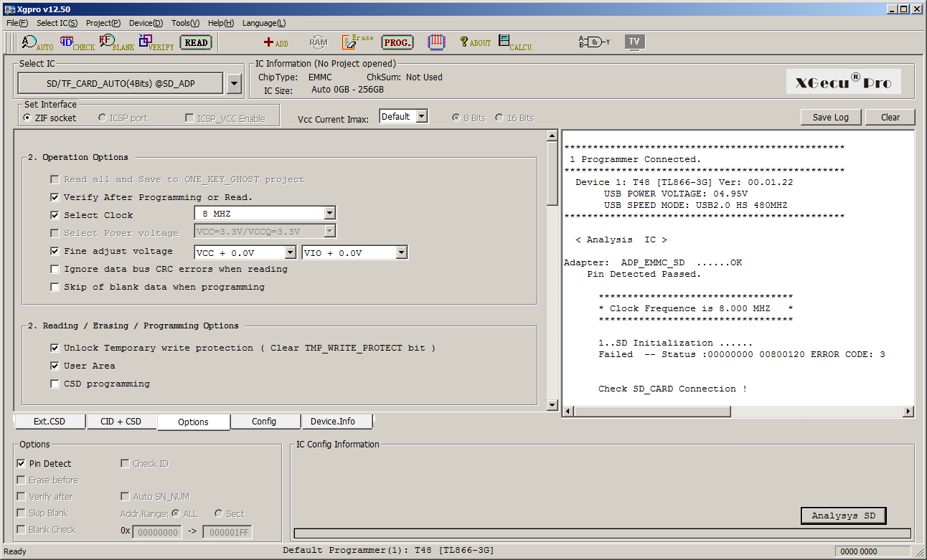Open the Device(D) menu
Image resolution: width=927 pixels, height=560 pixels.
click(146, 23)
